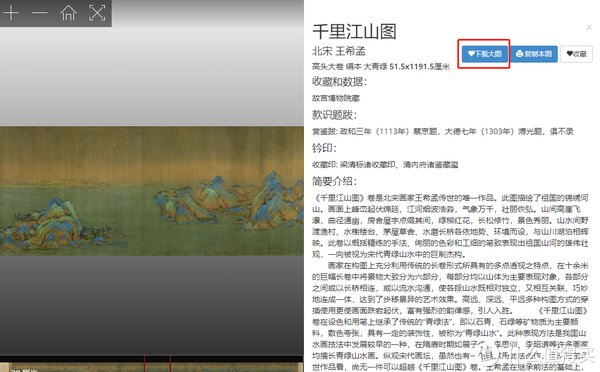600x372 pixels.
Task: Close the info panel with the X
Action: 589,27
